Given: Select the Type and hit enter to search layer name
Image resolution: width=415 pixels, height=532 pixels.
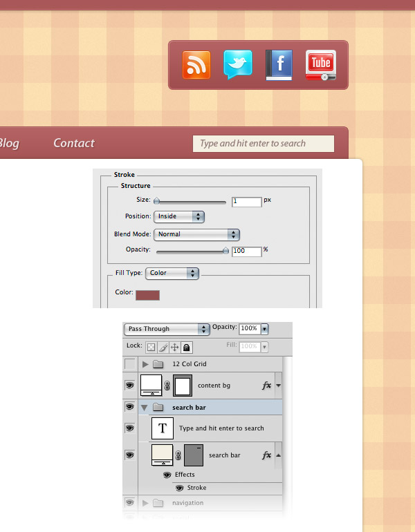Looking at the screenshot, I should point(221,428).
